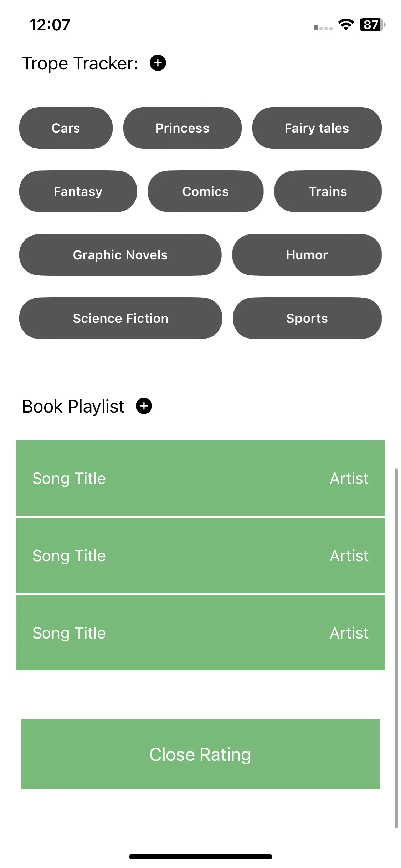Screen dimensions: 401x868
Task: Tap the battery indicator showing 87
Action: 372,25
